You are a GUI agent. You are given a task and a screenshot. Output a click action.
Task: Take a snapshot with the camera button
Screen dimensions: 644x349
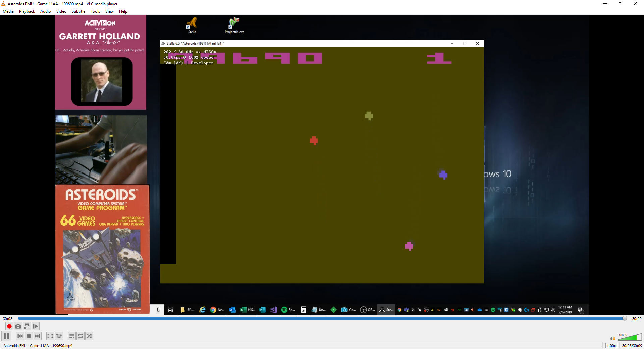pos(18,326)
